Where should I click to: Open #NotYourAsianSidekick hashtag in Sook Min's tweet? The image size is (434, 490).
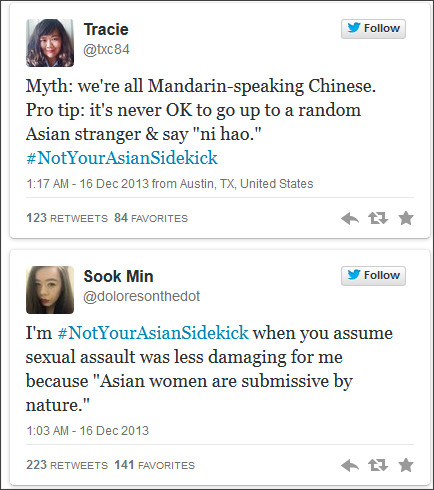coord(153,333)
